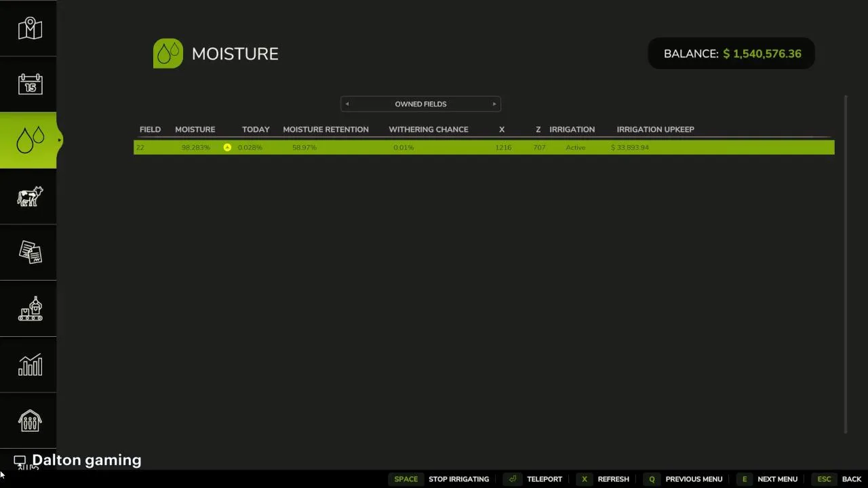Click the Z coordinate column header
The height and width of the screenshot is (488, 868).
(538, 129)
